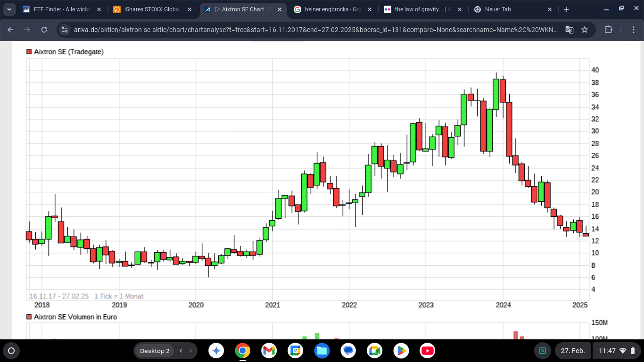Switch to the previous desk with left chevron

pos(181,351)
